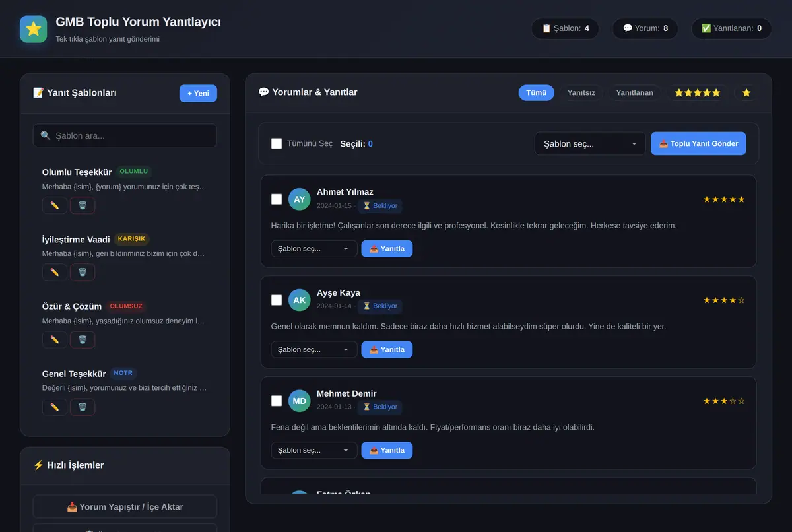Image resolution: width=792 pixels, height=532 pixels.
Task: Click Ayşe Kaya's four-star rating
Action: (724, 300)
